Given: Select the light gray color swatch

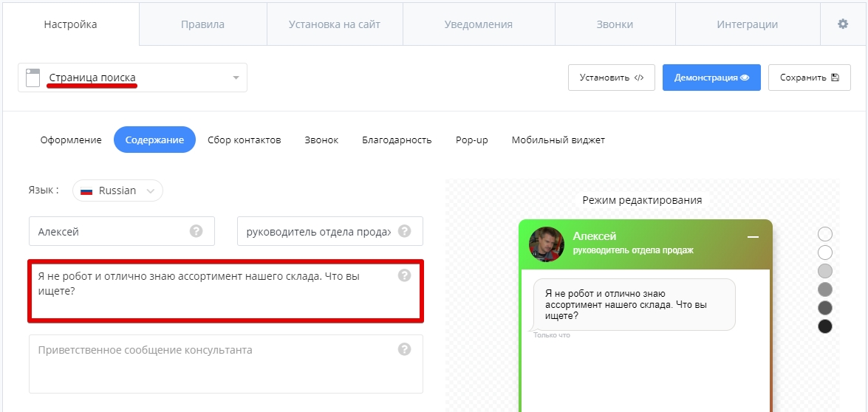Looking at the screenshot, I should 825,271.
